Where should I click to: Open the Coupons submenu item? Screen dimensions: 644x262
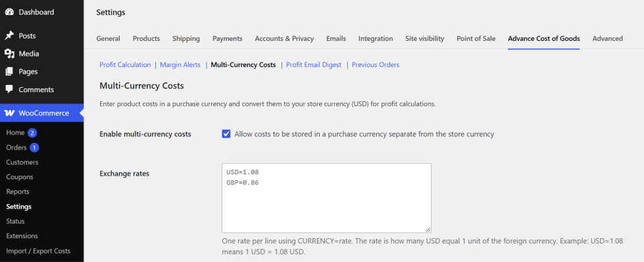pos(20,177)
